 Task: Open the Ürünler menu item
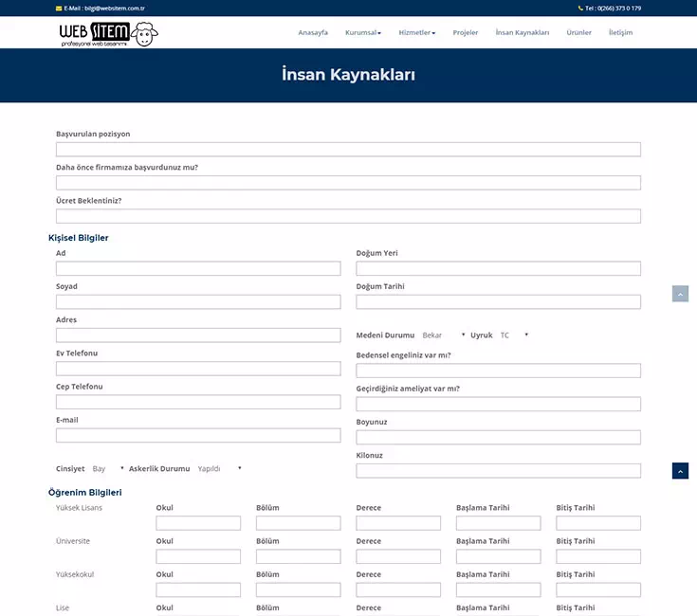point(578,32)
